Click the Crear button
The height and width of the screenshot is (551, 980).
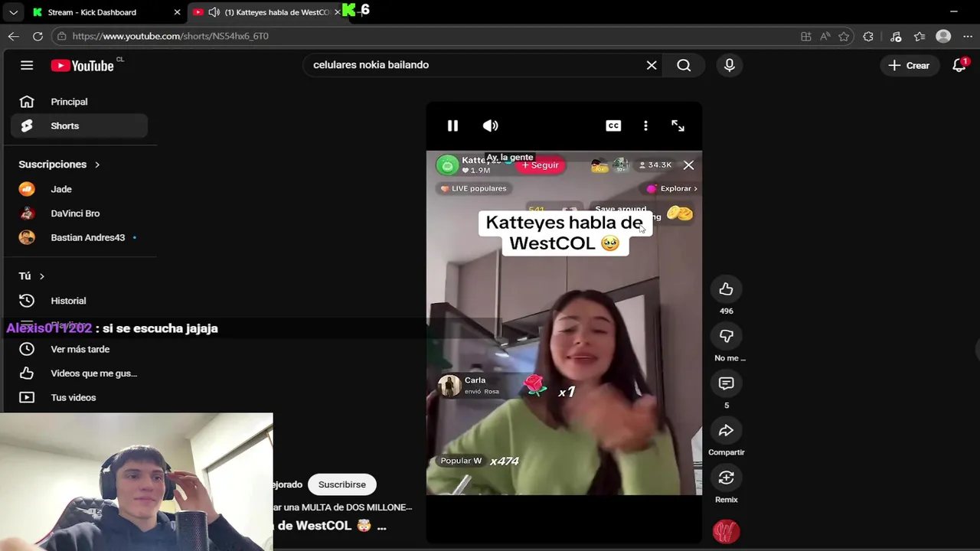909,65
